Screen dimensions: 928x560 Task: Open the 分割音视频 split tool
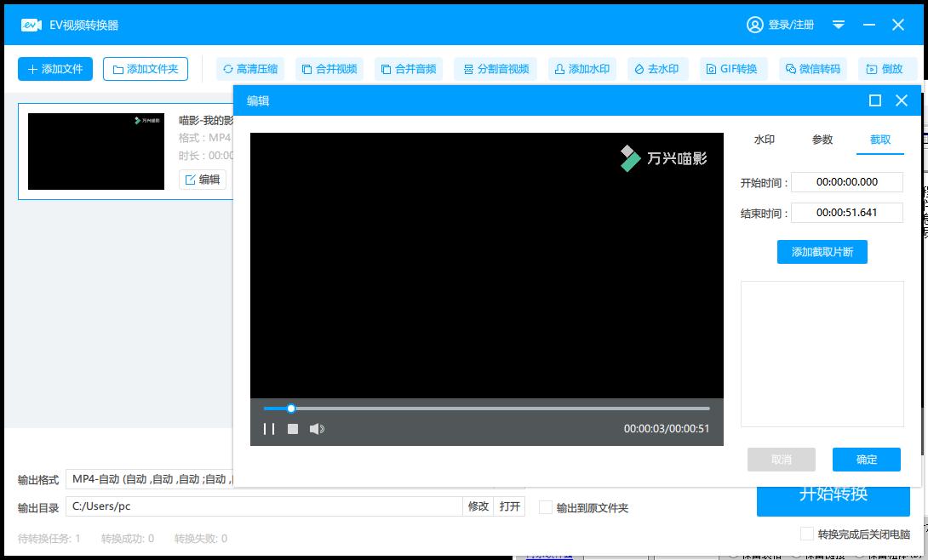496,69
